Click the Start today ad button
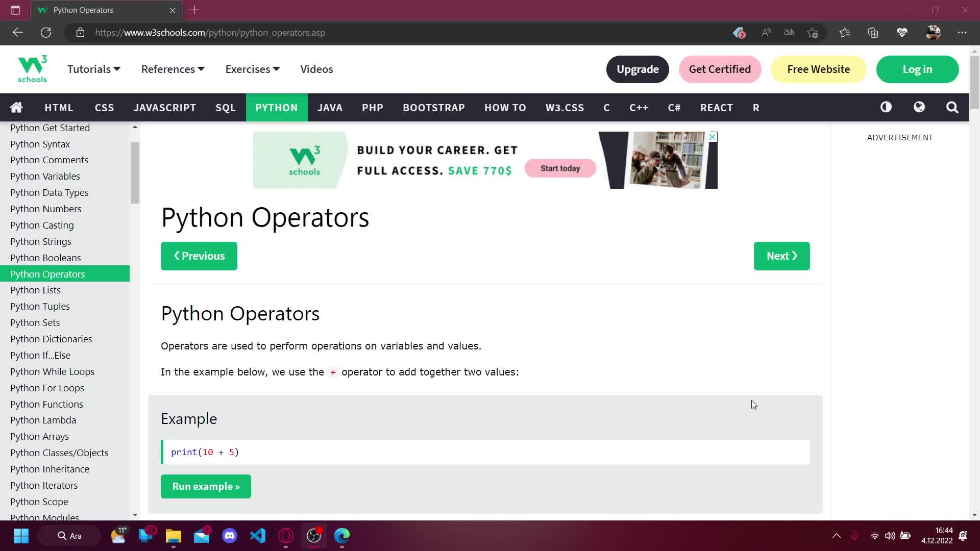Screen dimensions: 980x551 tap(560, 168)
